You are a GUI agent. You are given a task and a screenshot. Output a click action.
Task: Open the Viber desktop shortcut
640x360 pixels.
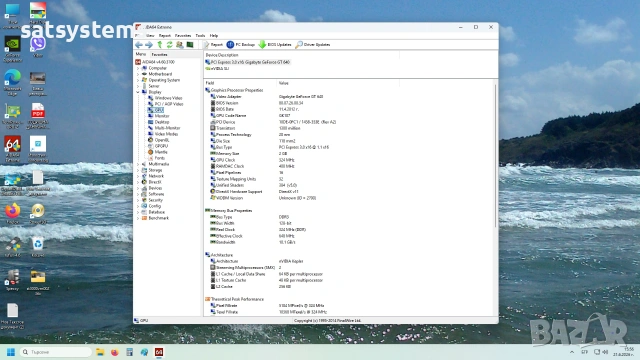[x=38, y=47]
